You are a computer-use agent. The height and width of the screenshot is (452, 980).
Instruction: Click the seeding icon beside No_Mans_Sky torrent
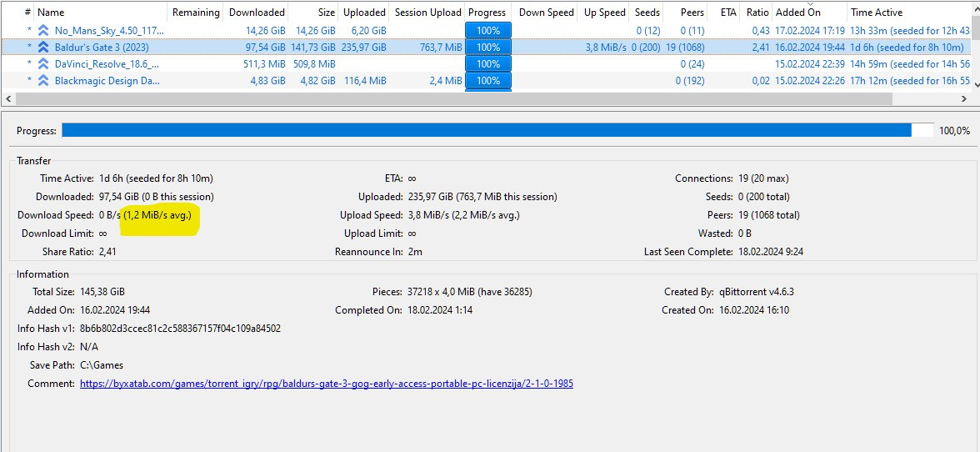point(43,31)
